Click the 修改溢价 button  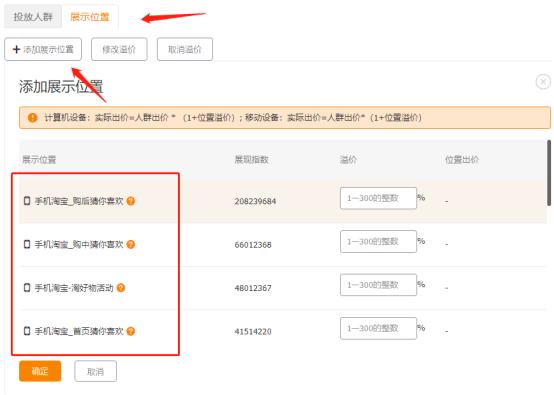pyautogui.click(x=119, y=49)
